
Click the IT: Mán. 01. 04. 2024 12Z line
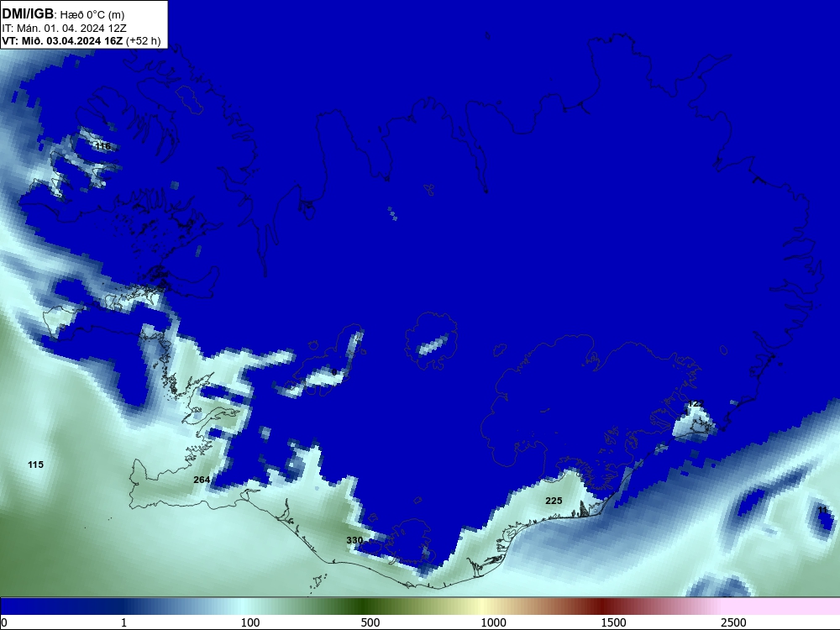point(65,29)
